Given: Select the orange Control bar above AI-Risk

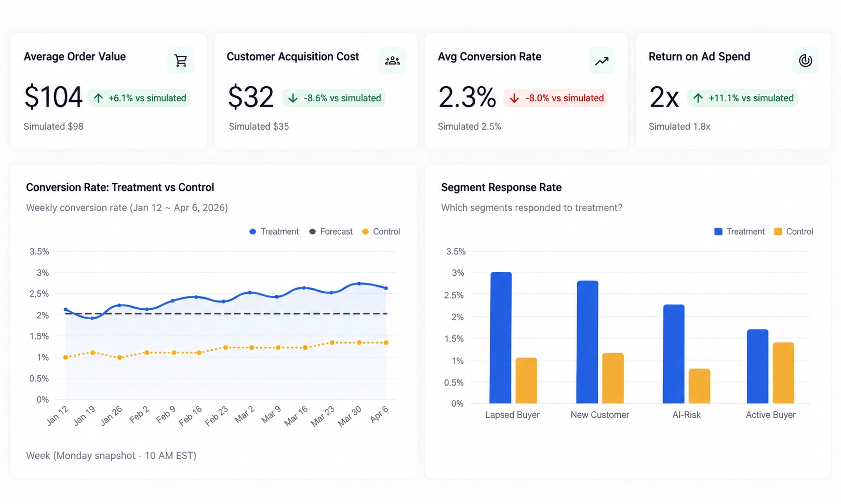Looking at the screenshot, I should (x=699, y=386).
